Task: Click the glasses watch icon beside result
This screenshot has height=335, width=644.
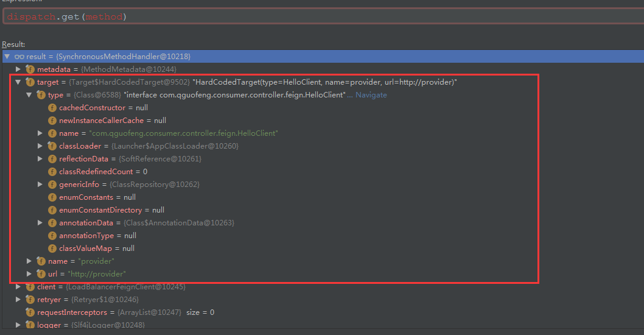Action: 19,57
